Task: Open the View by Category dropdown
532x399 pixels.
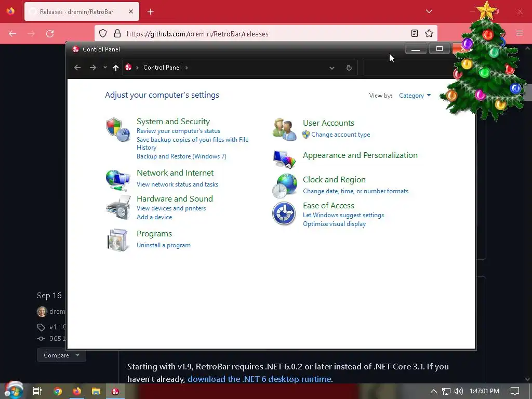Action: click(415, 96)
